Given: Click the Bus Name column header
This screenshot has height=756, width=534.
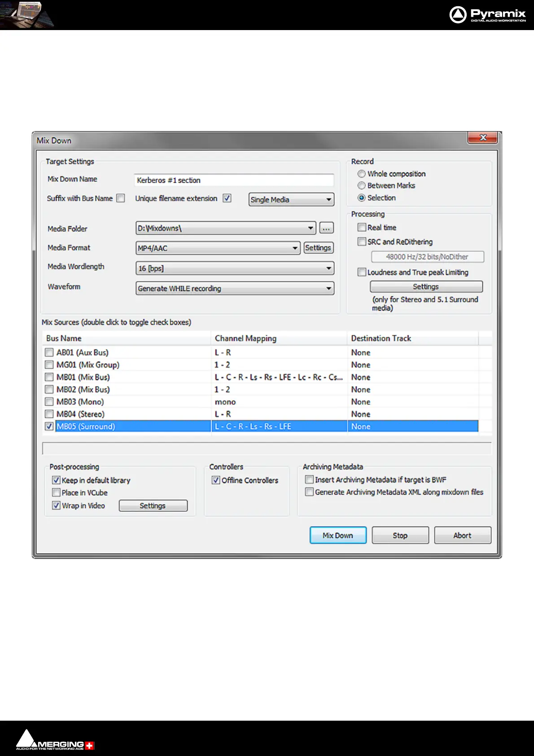Looking at the screenshot, I should [x=127, y=338].
